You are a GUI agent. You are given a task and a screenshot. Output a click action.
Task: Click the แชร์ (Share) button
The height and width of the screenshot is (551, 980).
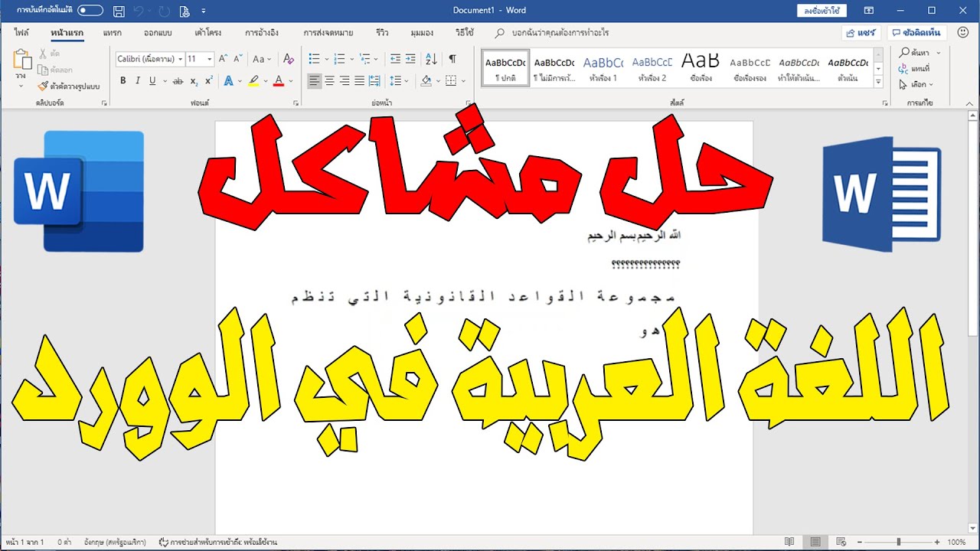(861, 34)
